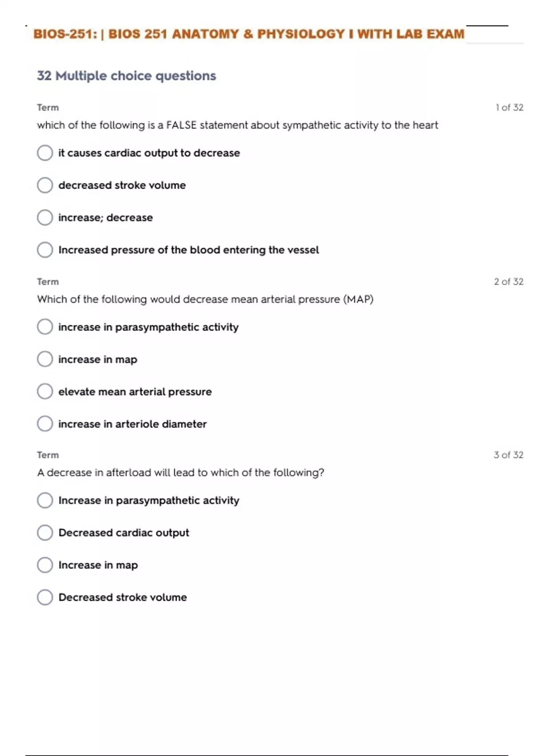
Task: Pick the 'increase in arteriole diameter' answer
Action: [45, 424]
